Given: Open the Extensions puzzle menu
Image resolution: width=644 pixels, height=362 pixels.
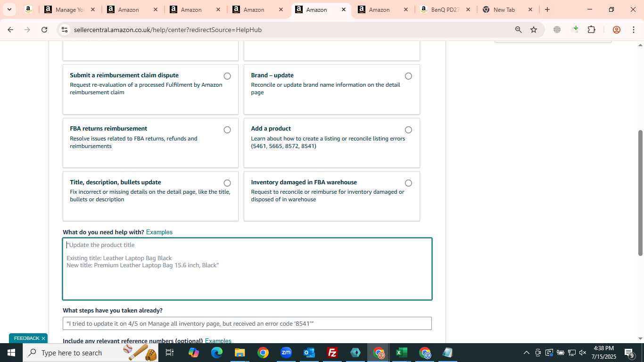Looking at the screenshot, I should (x=591, y=30).
